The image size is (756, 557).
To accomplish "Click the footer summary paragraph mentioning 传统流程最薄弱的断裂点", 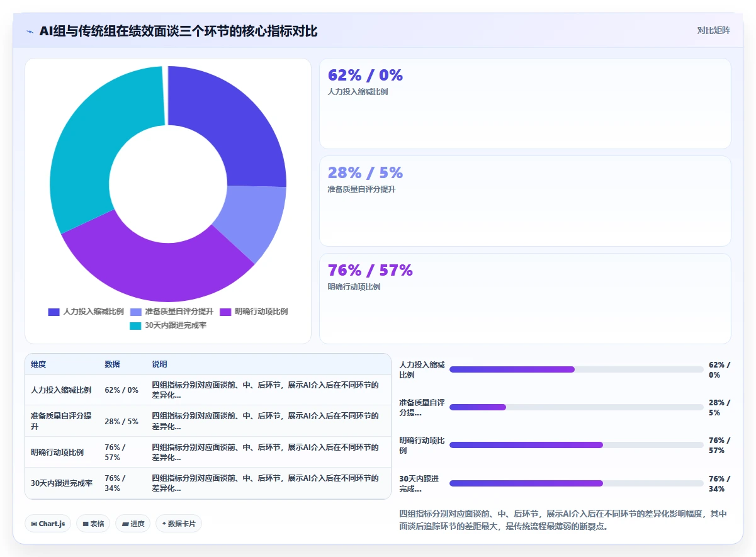I will click(563, 520).
